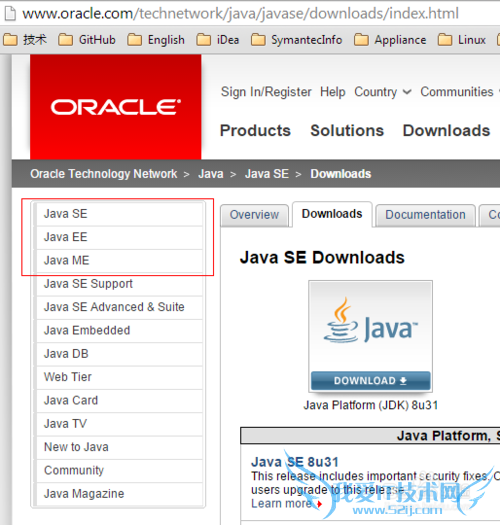
Task: Open the 技术 bookmark folder
Action: point(25,40)
